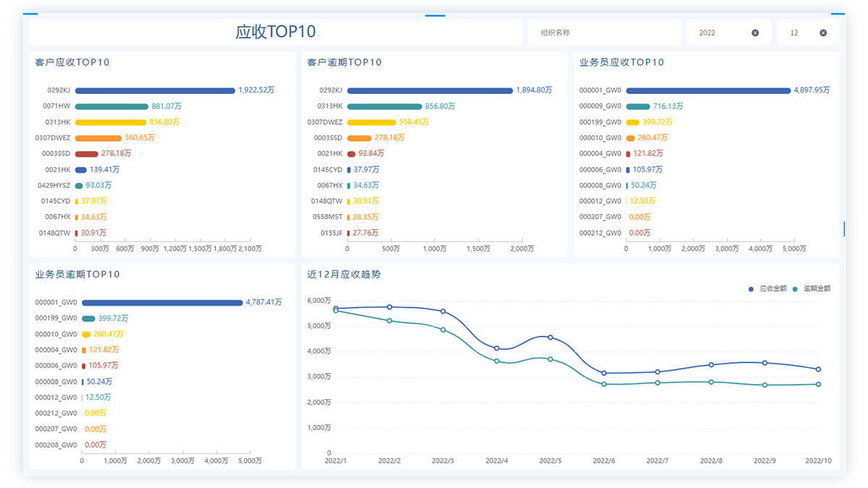This screenshot has width=868, height=488.
Task: Click the 000001_GW0 bar in 业务员应收TOP10
Action: (708, 90)
